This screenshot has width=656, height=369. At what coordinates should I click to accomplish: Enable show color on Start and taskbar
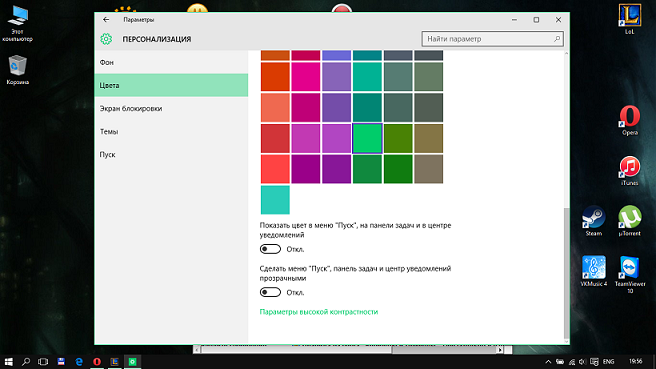(270, 249)
